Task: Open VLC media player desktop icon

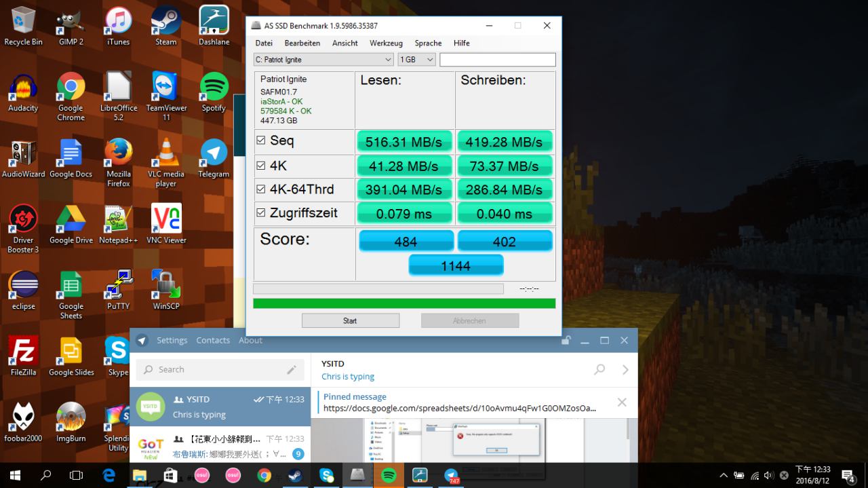Action: [165, 162]
